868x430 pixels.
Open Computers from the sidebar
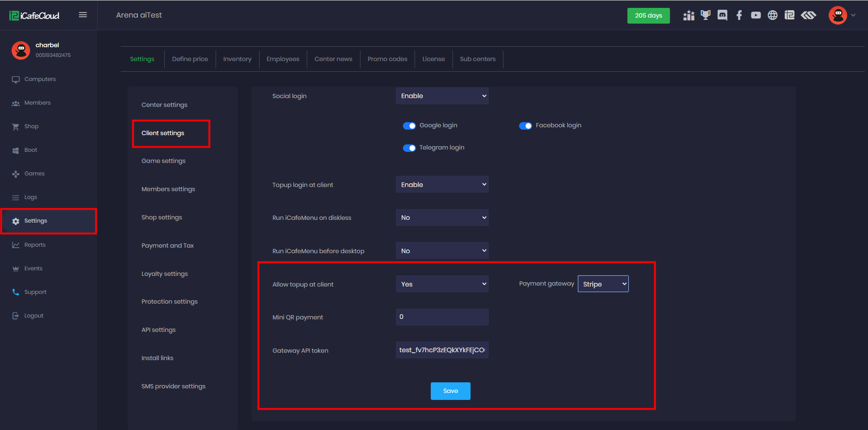tap(40, 79)
